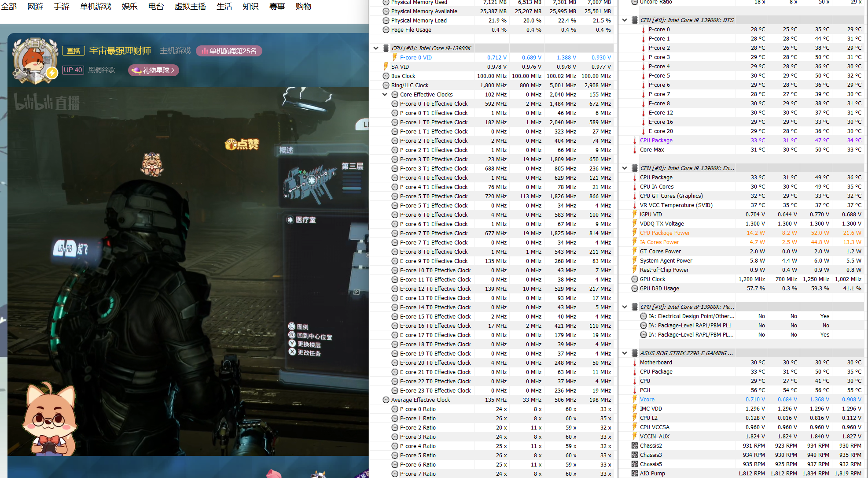Click the chip icon of CPU DTS group
This screenshot has height=478, width=868.
634,20
